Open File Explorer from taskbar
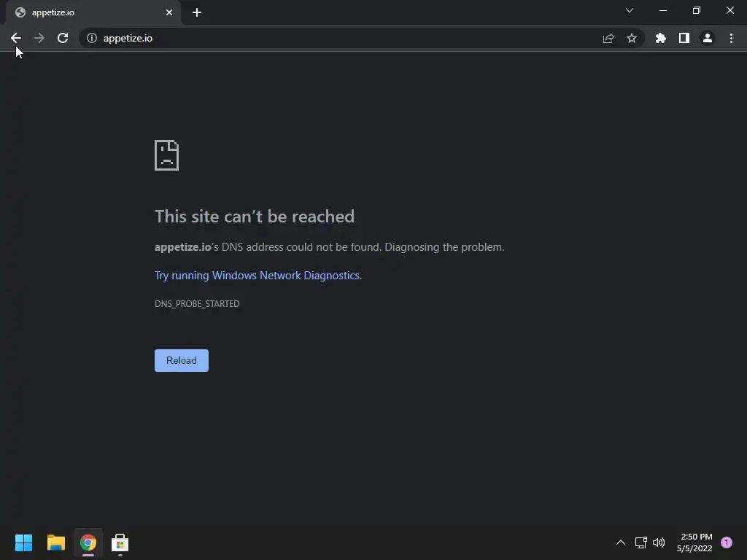747x560 pixels. click(55, 542)
